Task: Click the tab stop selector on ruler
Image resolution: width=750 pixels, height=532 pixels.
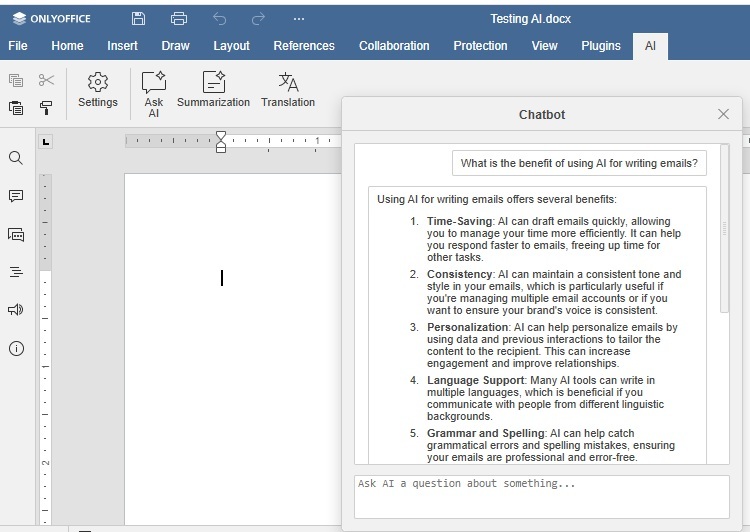Action: [45, 142]
